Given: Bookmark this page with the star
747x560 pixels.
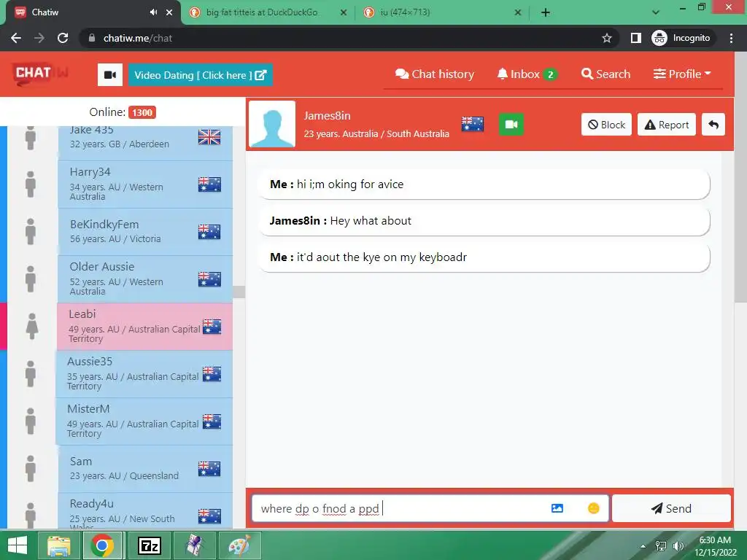Looking at the screenshot, I should pyautogui.click(x=606, y=38).
